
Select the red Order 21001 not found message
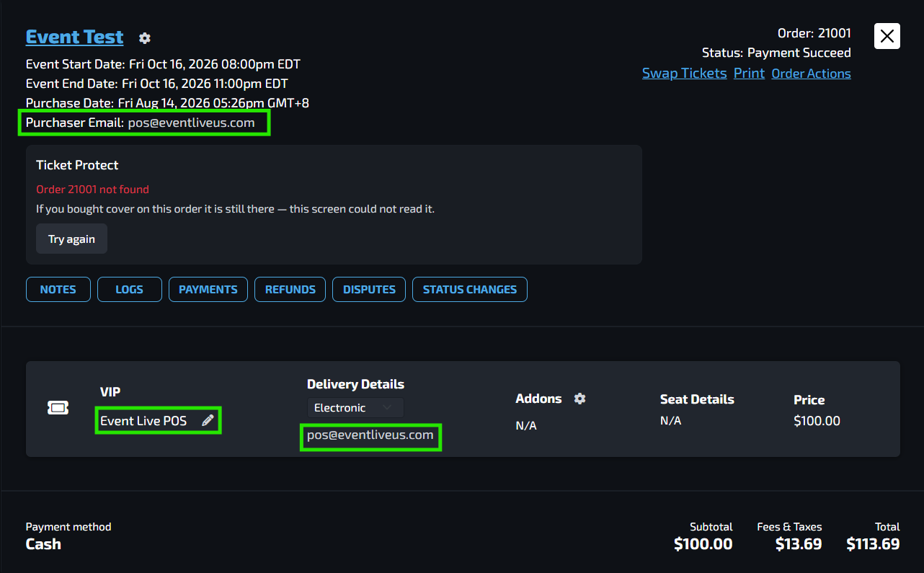92,190
